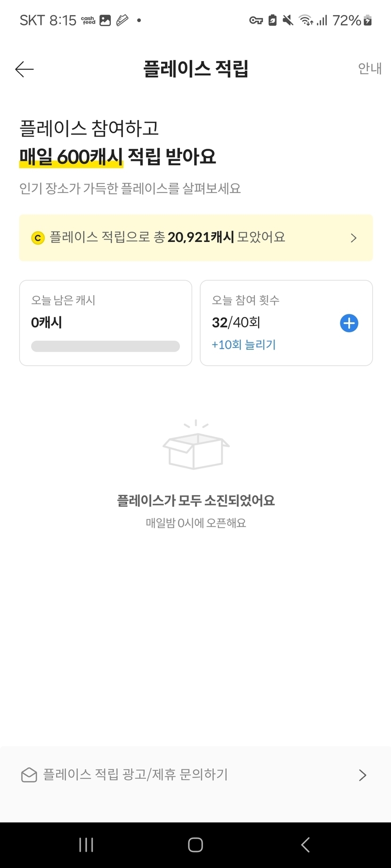Expand the inquiry row chevron at bottom
Viewport: 391px width, 868px height.
362,775
